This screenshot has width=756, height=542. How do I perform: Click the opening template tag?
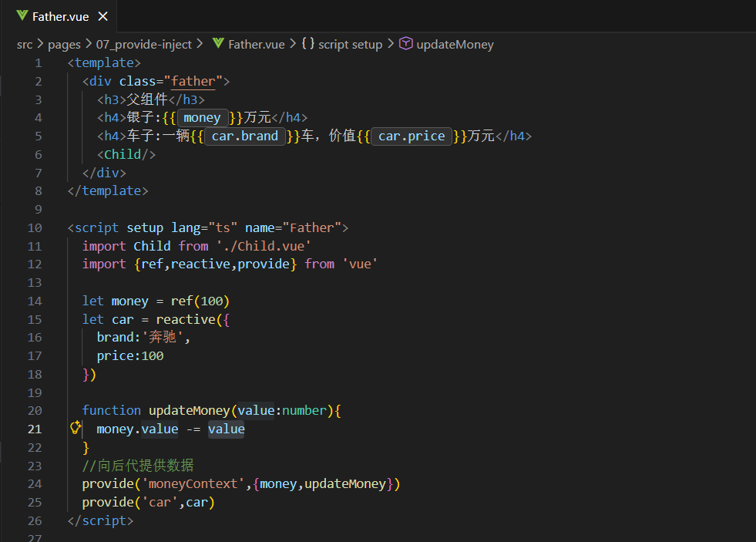coord(104,62)
